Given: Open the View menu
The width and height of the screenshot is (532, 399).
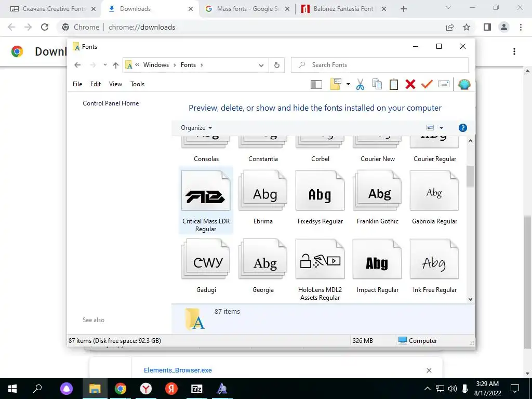Looking at the screenshot, I should coord(115,84).
